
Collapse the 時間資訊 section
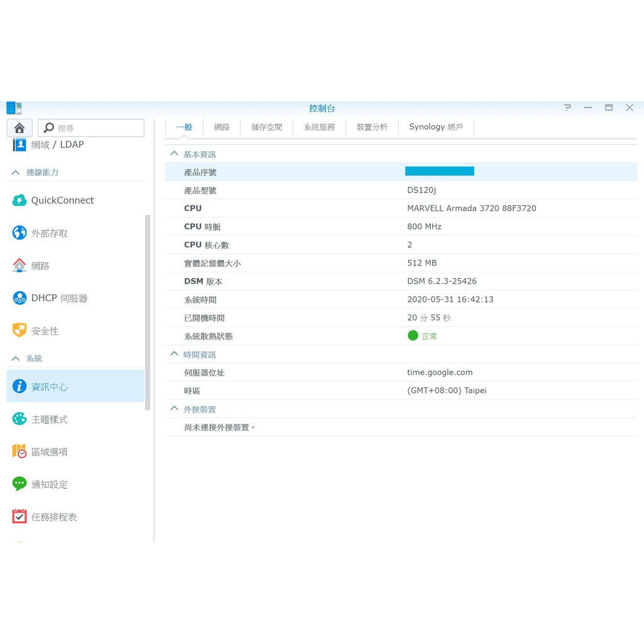coord(174,355)
